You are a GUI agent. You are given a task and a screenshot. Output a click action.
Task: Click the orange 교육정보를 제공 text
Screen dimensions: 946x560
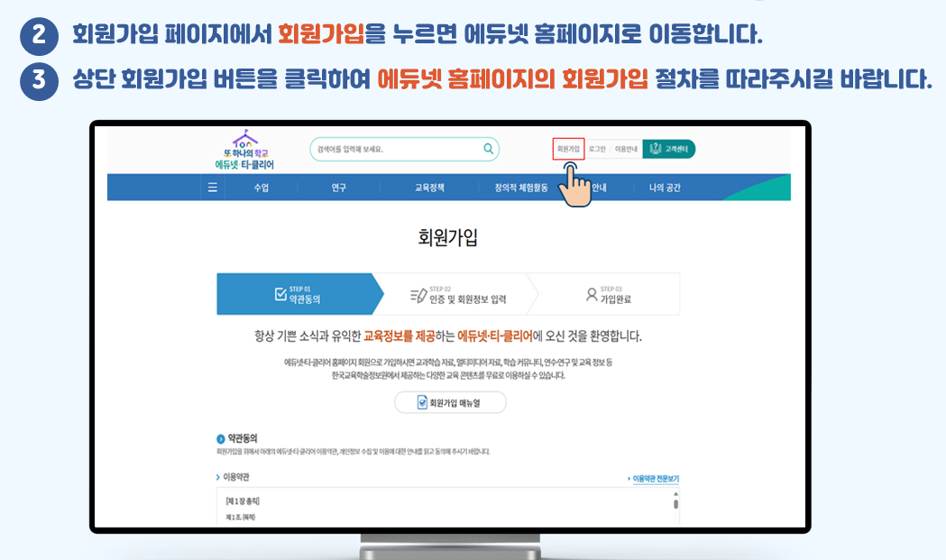click(399, 336)
